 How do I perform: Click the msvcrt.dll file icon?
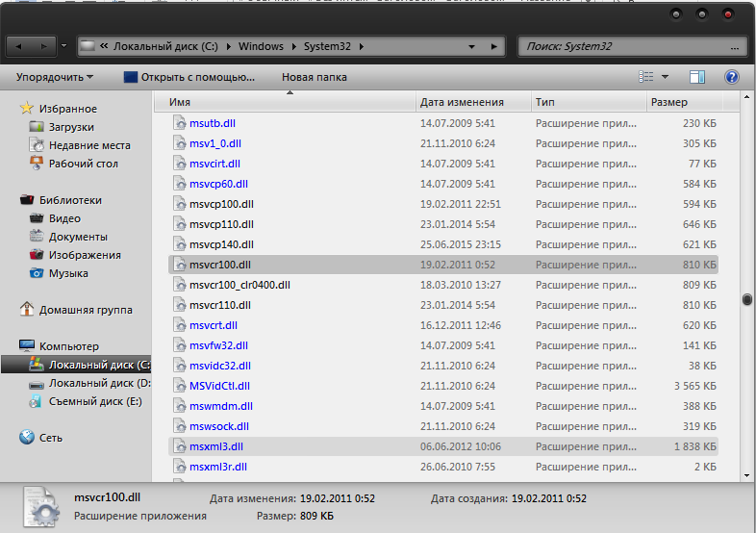pyautogui.click(x=179, y=325)
